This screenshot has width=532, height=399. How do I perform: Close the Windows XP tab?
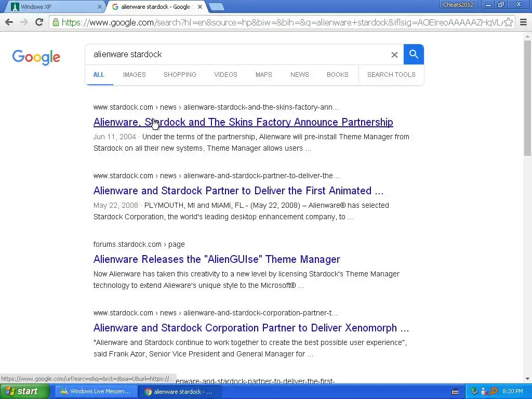click(99, 7)
